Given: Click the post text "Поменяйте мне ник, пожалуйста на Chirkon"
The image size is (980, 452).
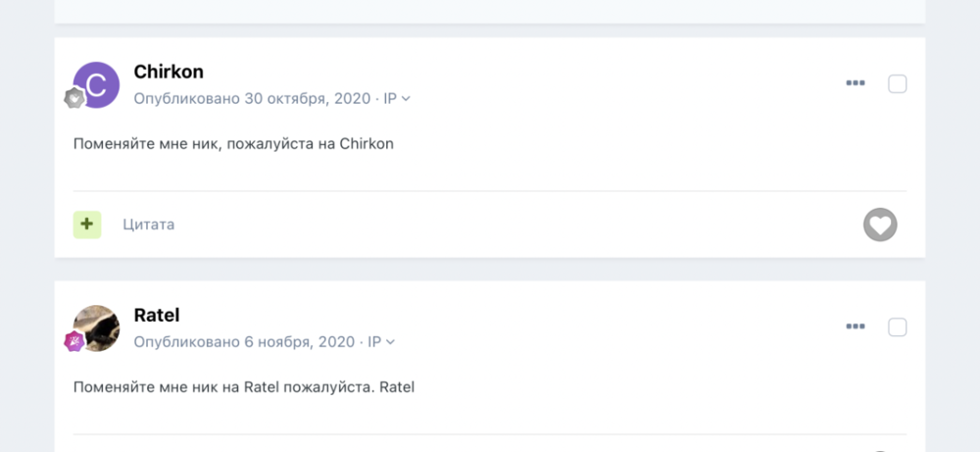Looking at the screenshot, I should point(233,143).
